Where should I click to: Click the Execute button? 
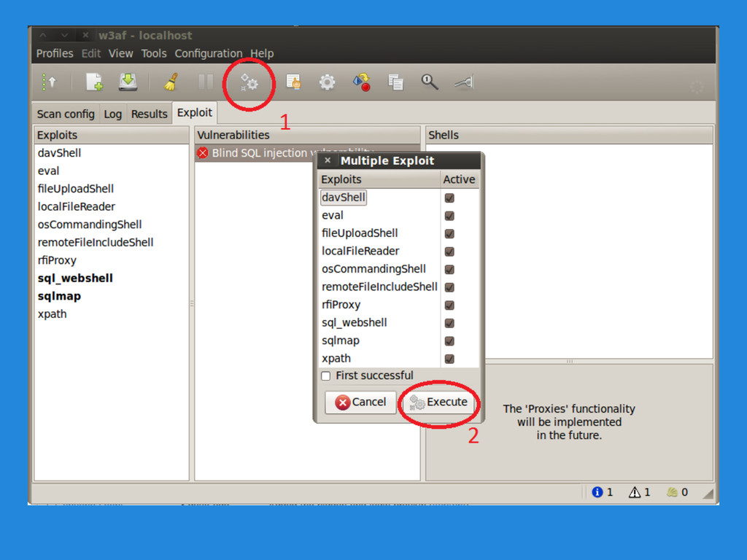click(438, 402)
